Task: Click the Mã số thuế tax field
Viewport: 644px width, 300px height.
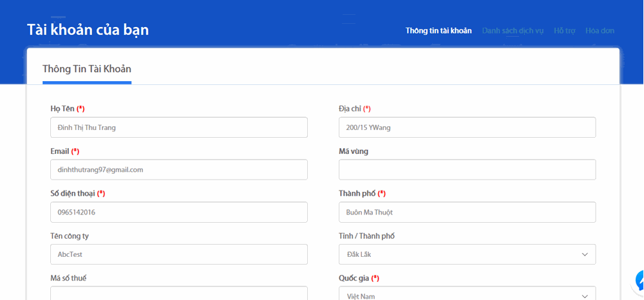Action: tap(178, 294)
